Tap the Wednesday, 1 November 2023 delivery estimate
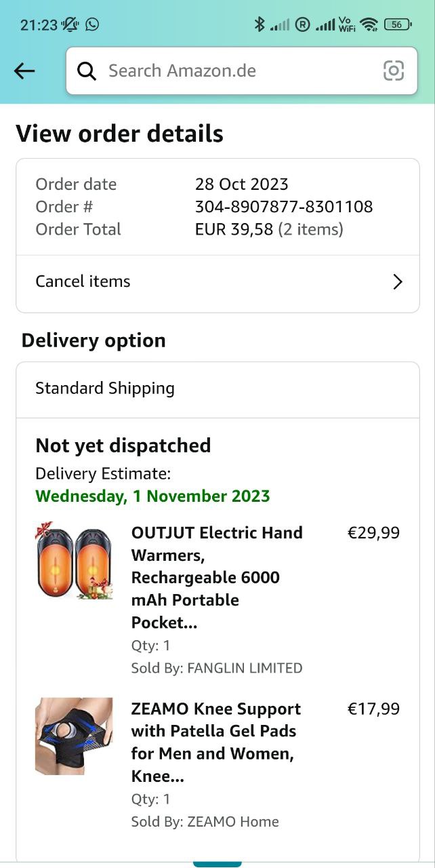Screen dimensions: 435x868 [152, 496]
